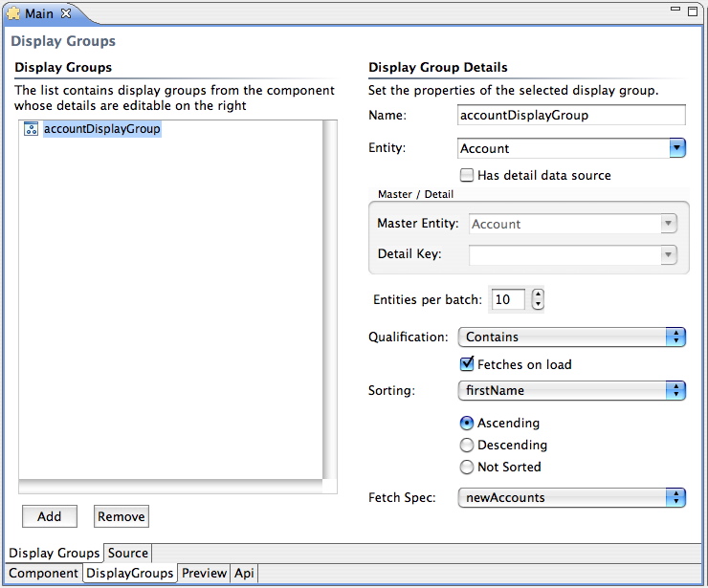Open the Fetch Spec dropdown showing newAccounts
The image size is (708, 588).
pyautogui.click(x=572, y=498)
